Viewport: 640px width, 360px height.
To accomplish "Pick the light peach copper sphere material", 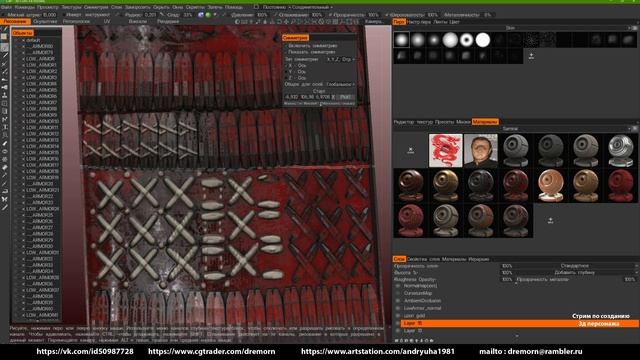I will click(551, 185).
